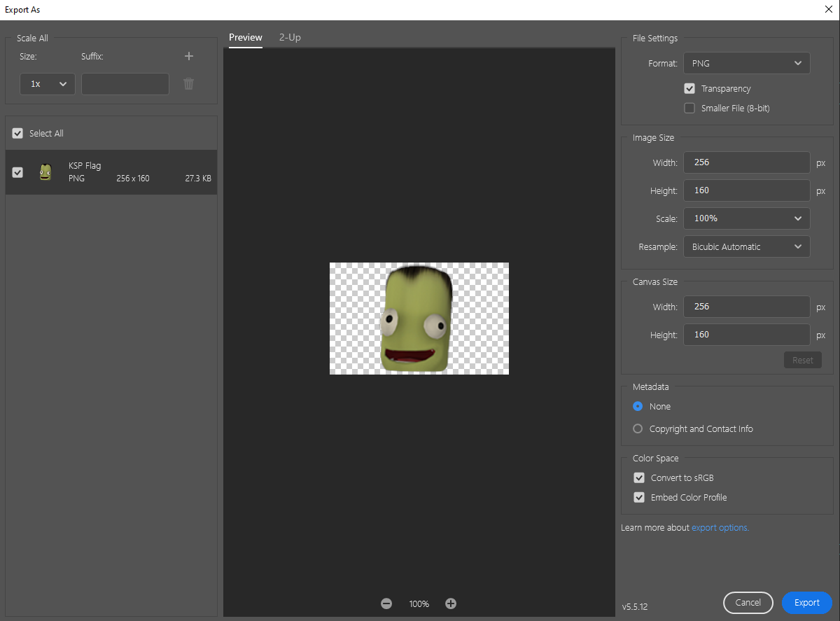This screenshot has height=621, width=840.
Task: Toggle Convert to sRGB checkbox
Action: click(x=639, y=477)
